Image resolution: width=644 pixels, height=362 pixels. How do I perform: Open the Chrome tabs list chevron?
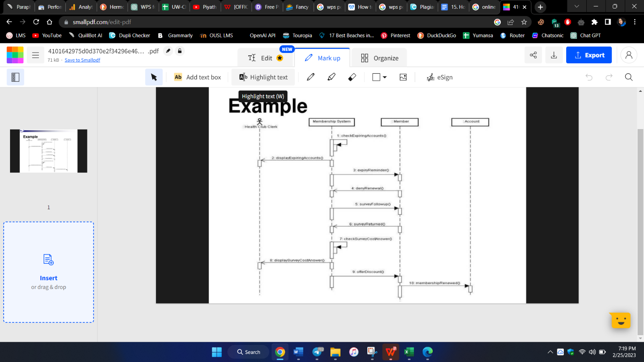[x=576, y=7]
